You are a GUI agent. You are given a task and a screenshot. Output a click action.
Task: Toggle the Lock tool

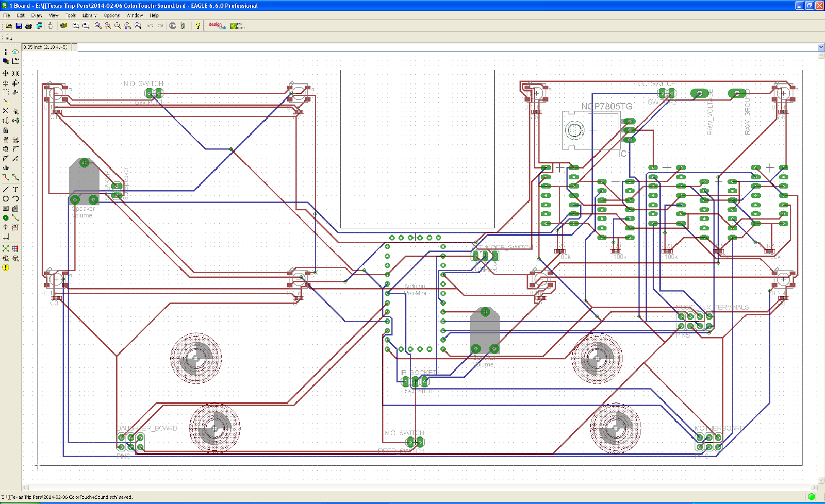tap(6, 130)
